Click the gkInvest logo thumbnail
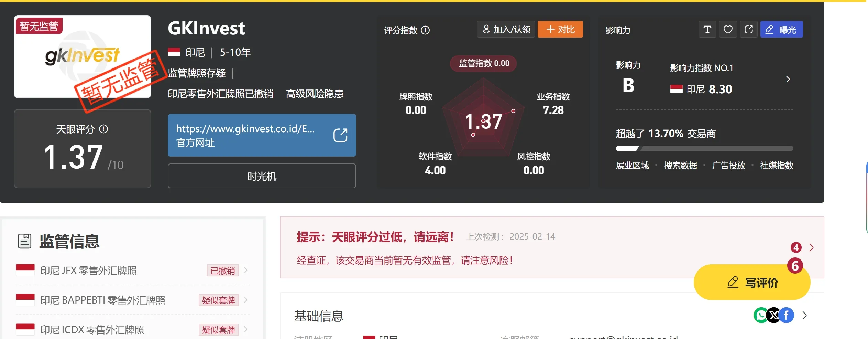Screen dimensions: 868x339 point(83,57)
